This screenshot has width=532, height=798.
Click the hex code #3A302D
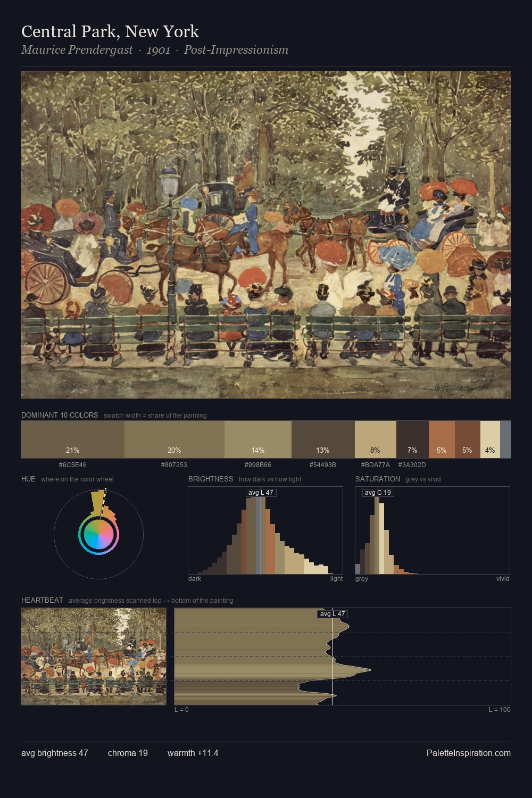tap(412, 465)
